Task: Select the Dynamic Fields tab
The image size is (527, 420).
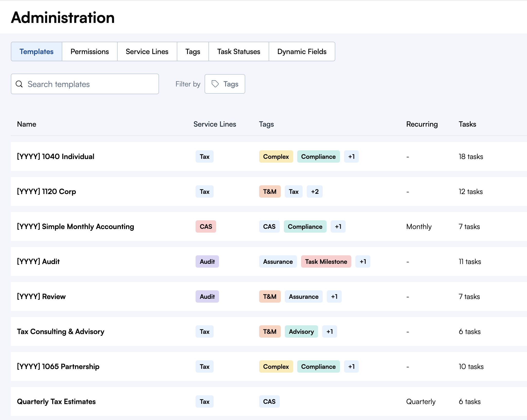Action: 302,51
